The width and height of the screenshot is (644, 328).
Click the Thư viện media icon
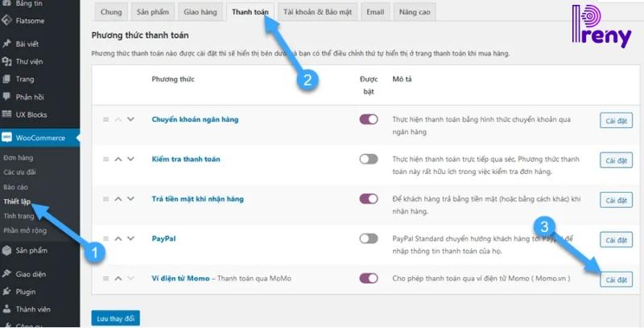(x=6, y=61)
